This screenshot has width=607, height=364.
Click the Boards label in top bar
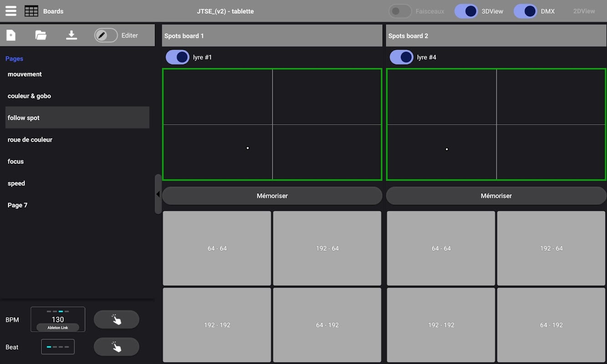coord(53,11)
